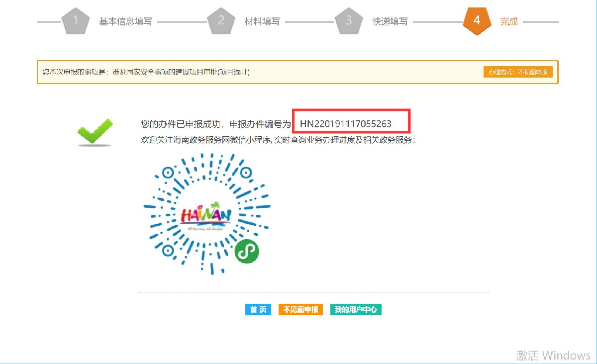Click the application number HN220191117055263
The height and width of the screenshot is (364, 597).
pyautogui.click(x=346, y=124)
